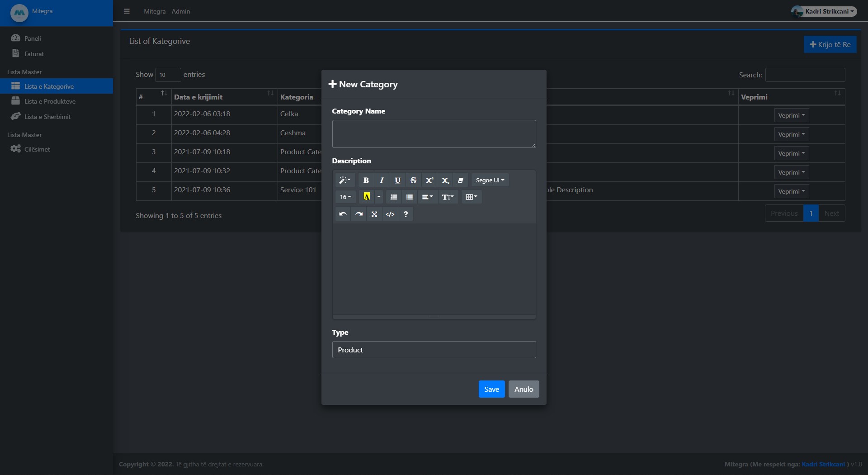This screenshot has height=475, width=868.
Task: Apply italic formatting in the editor
Action: click(382, 180)
